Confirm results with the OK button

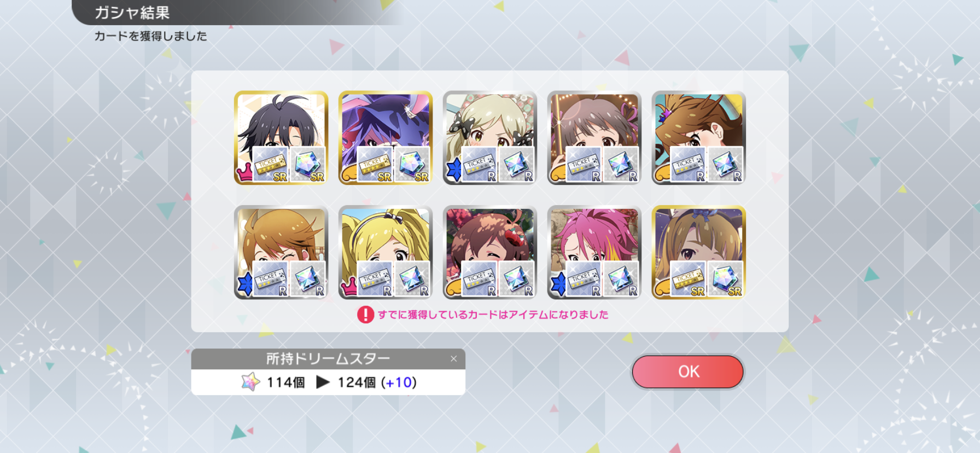(687, 372)
